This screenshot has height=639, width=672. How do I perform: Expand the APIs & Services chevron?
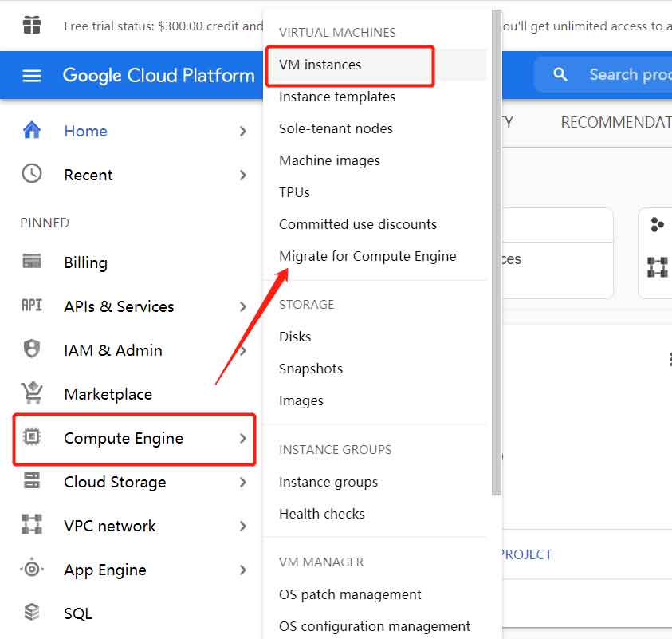[x=243, y=306]
